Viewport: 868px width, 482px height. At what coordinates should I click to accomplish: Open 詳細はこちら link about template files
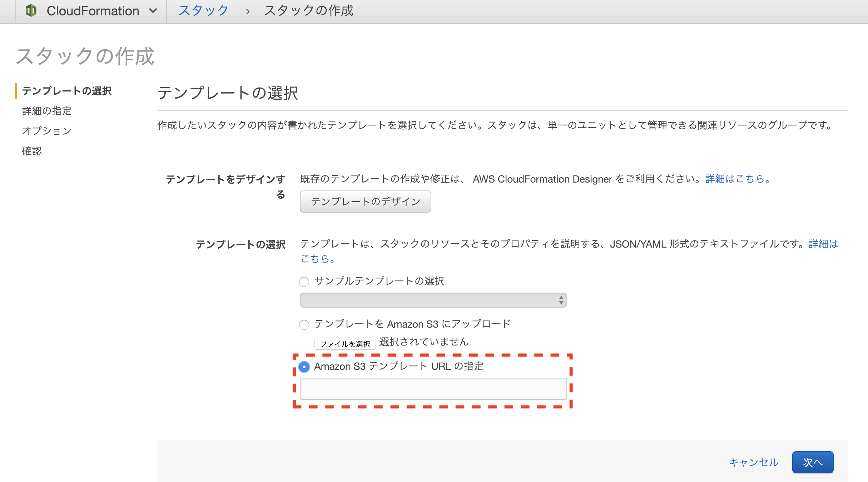click(x=823, y=244)
